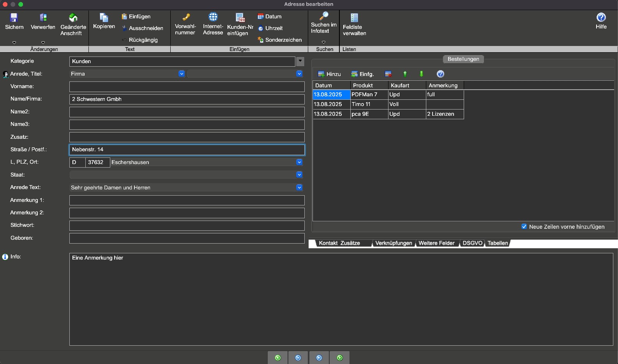Open Geänderte Anschrift tool
This screenshot has height=364, width=618.
coord(73,25)
